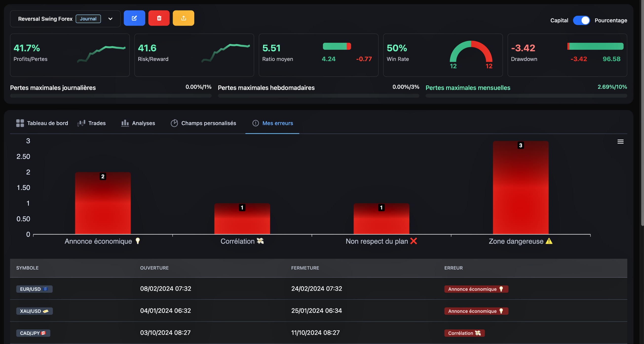
Task: Click the Tableau de bord grid icon
Action: tap(20, 123)
